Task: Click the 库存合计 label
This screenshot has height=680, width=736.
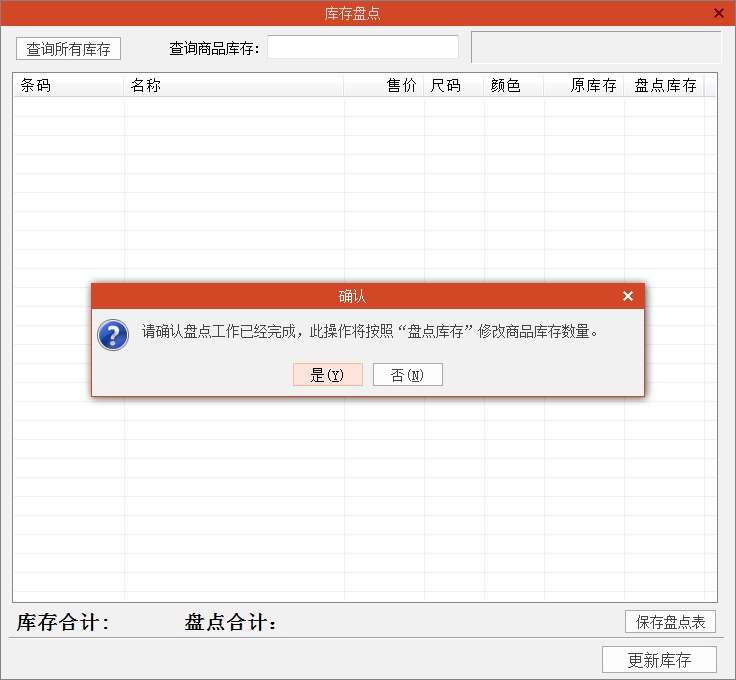Action: [x=63, y=623]
